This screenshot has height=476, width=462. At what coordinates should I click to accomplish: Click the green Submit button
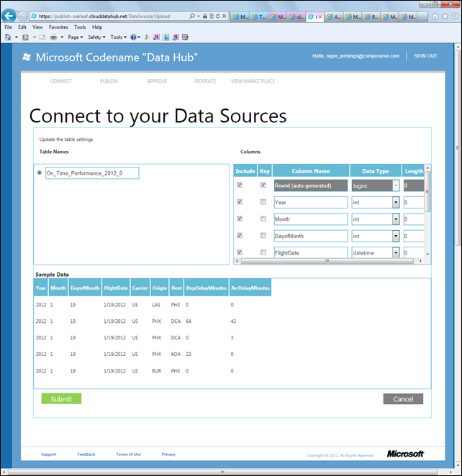[61, 398]
